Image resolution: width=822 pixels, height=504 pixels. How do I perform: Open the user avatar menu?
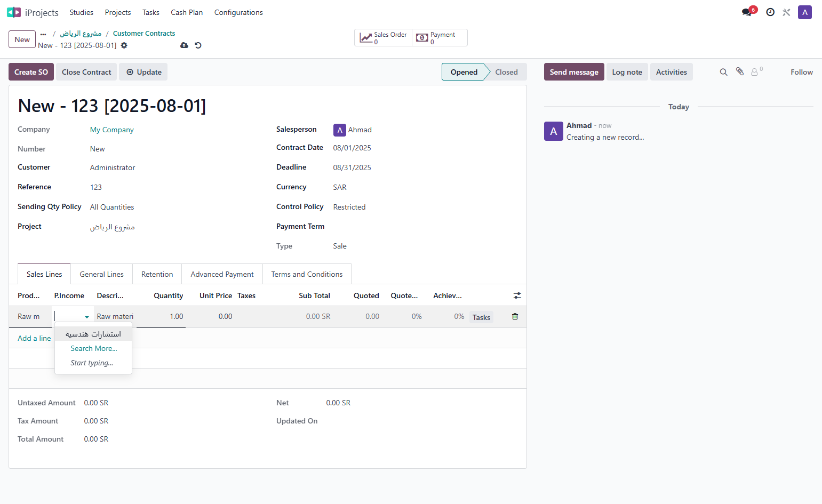pyautogui.click(x=805, y=12)
